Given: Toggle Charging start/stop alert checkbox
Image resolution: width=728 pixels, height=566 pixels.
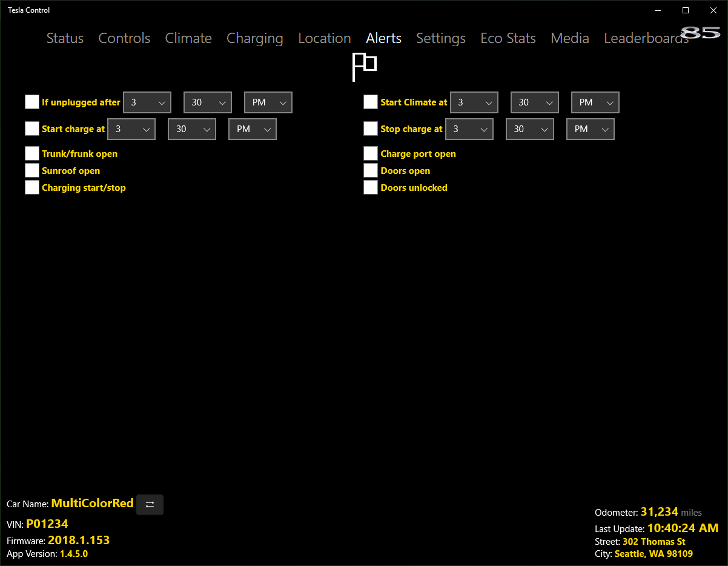Looking at the screenshot, I should click(x=32, y=187).
